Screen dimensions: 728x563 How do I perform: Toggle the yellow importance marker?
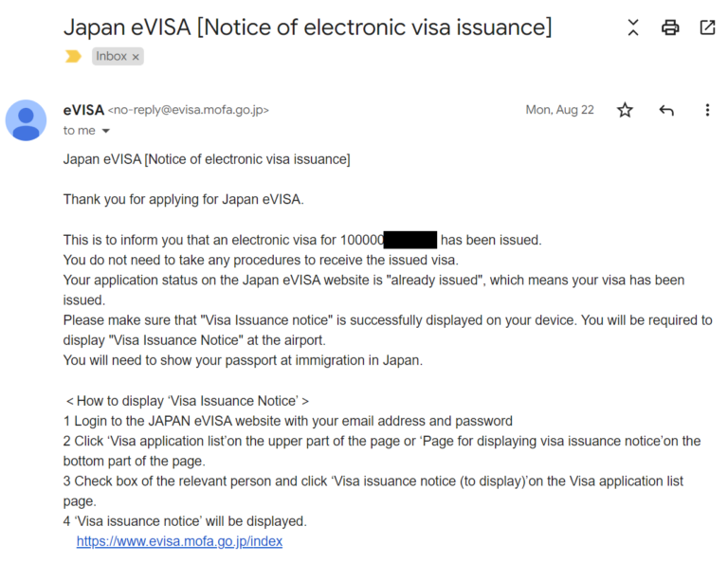pyautogui.click(x=73, y=57)
